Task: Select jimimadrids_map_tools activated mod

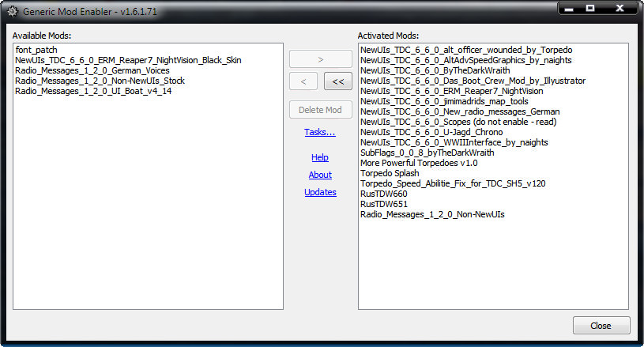Action: [444, 101]
